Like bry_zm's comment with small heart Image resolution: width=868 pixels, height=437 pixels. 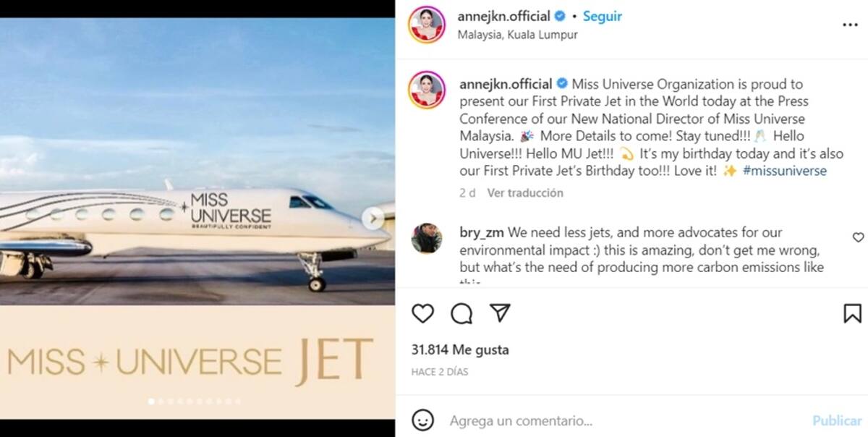pyautogui.click(x=858, y=237)
